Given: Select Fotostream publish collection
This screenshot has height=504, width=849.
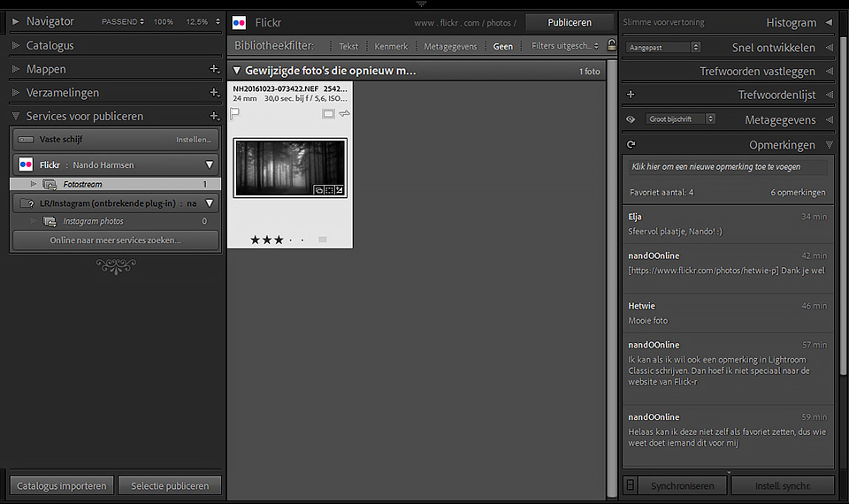Looking at the screenshot, I should [x=115, y=184].
